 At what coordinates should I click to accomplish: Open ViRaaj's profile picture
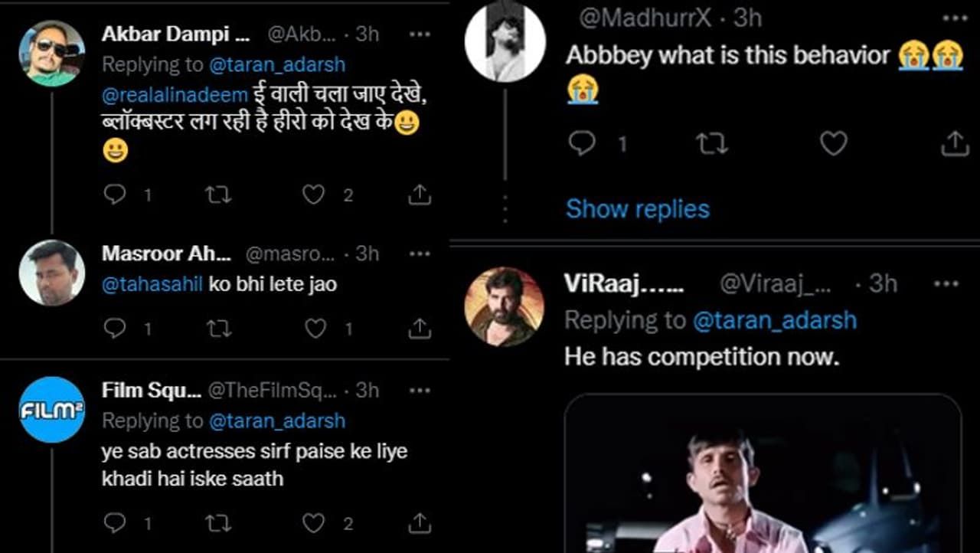(x=505, y=306)
